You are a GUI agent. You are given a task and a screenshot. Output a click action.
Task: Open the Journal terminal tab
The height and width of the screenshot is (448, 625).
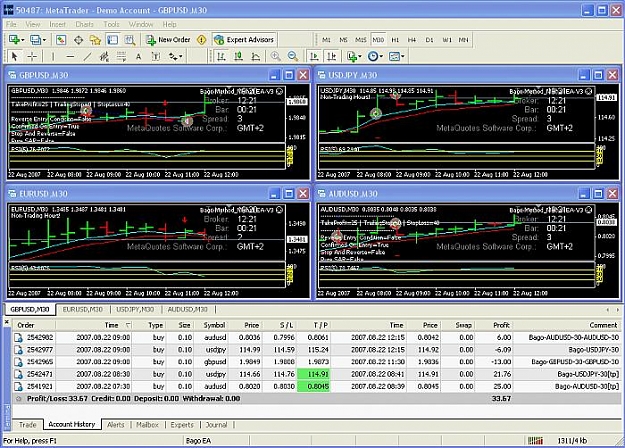point(216,425)
